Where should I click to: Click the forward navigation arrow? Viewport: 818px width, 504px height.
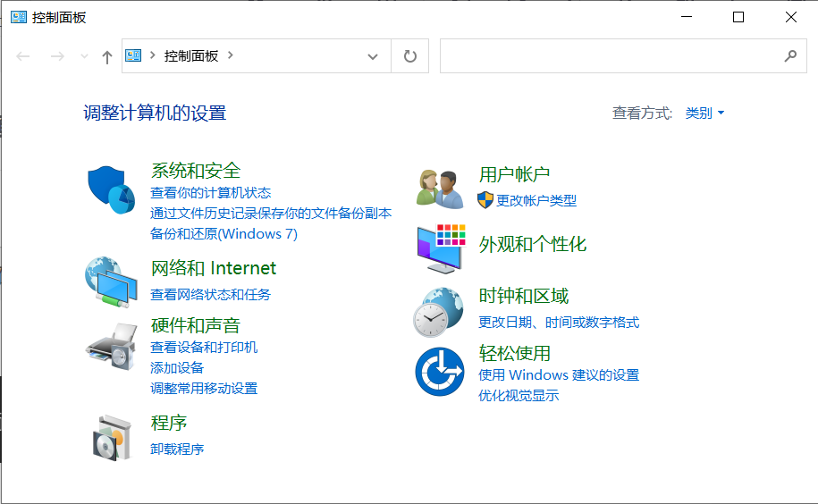57,55
